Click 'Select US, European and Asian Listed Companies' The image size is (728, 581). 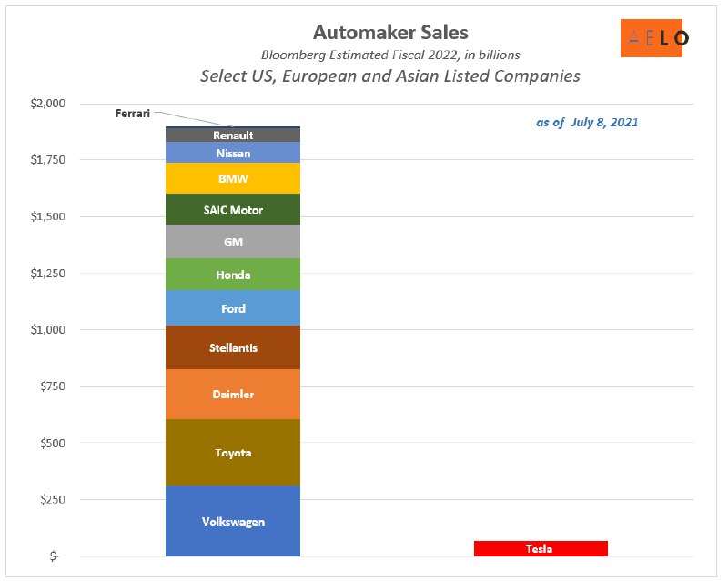tap(390, 75)
